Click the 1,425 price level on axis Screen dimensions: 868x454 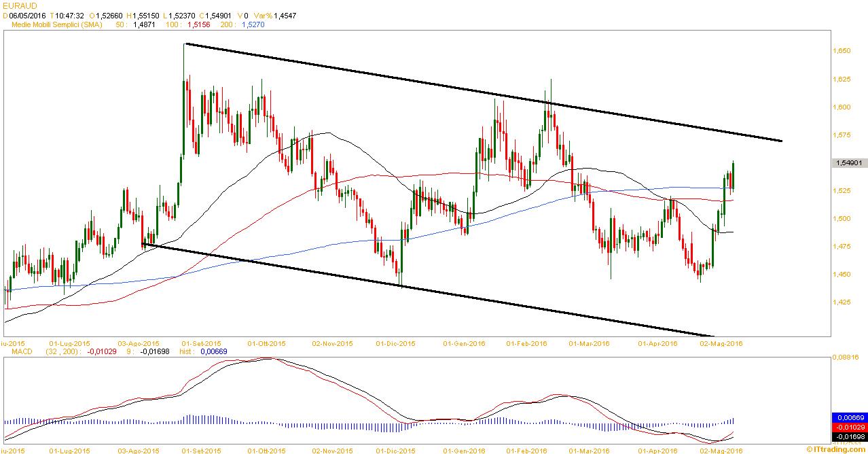[841, 302]
